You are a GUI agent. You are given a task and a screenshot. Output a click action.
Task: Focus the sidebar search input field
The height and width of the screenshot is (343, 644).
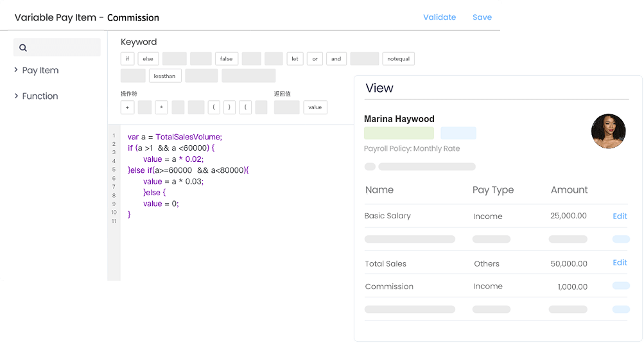(x=57, y=48)
